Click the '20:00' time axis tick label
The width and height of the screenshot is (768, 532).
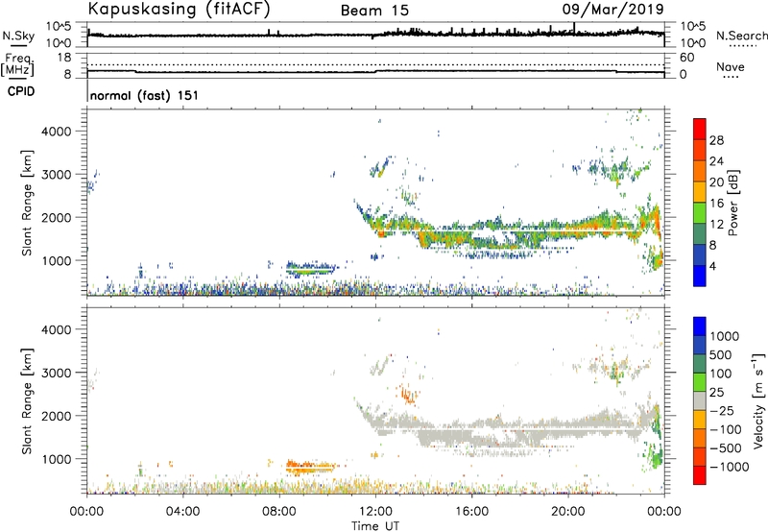pyautogui.click(x=568, y=512)
